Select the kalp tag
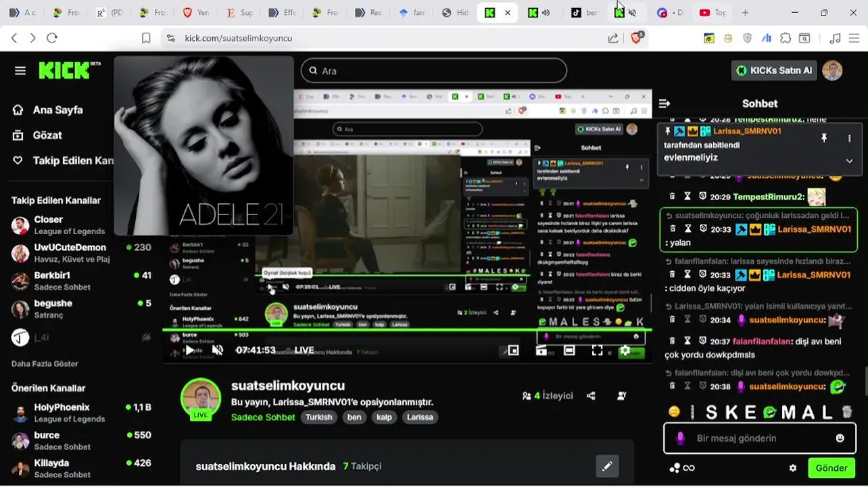 (x=384, y=417)
